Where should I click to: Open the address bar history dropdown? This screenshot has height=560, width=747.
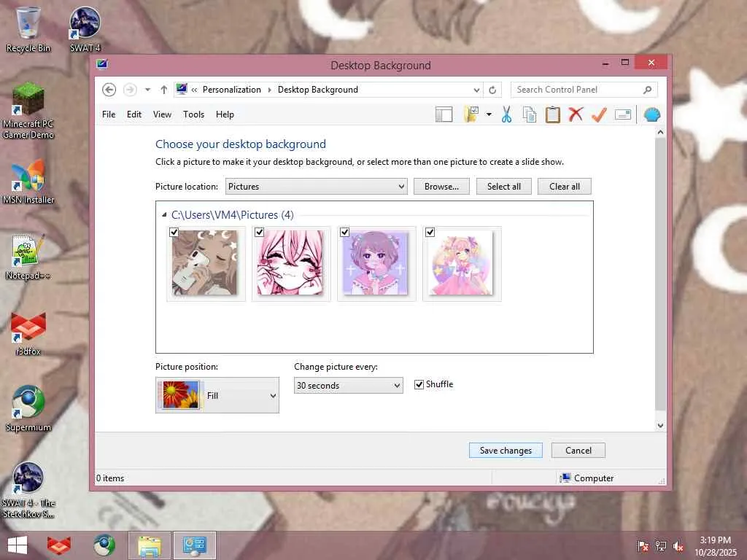click(x=476, y=90)
